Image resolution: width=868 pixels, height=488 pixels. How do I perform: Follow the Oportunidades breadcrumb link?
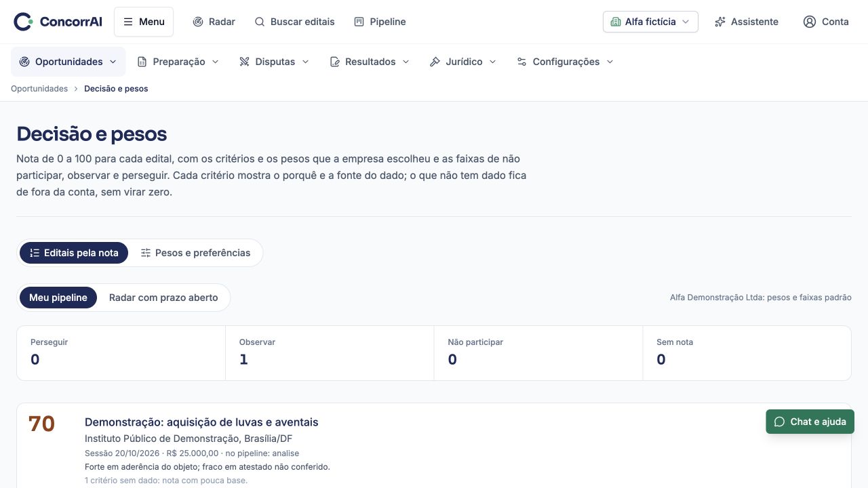[39, 89]
